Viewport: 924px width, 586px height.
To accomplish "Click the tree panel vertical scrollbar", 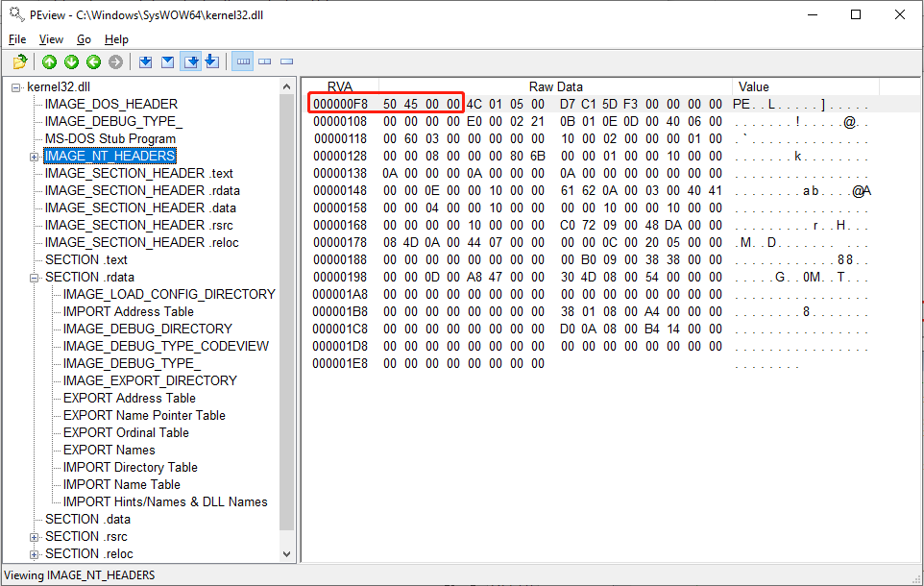I will click(287, 307).
